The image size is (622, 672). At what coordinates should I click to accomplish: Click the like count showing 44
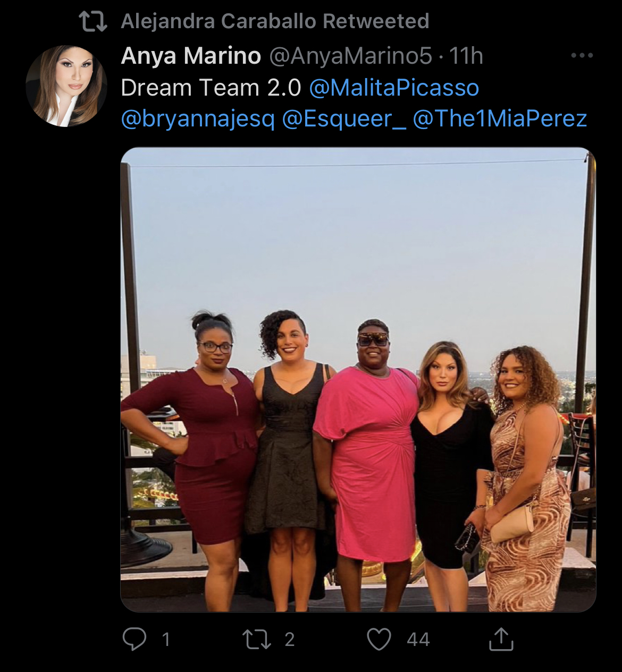click(418, 639)
